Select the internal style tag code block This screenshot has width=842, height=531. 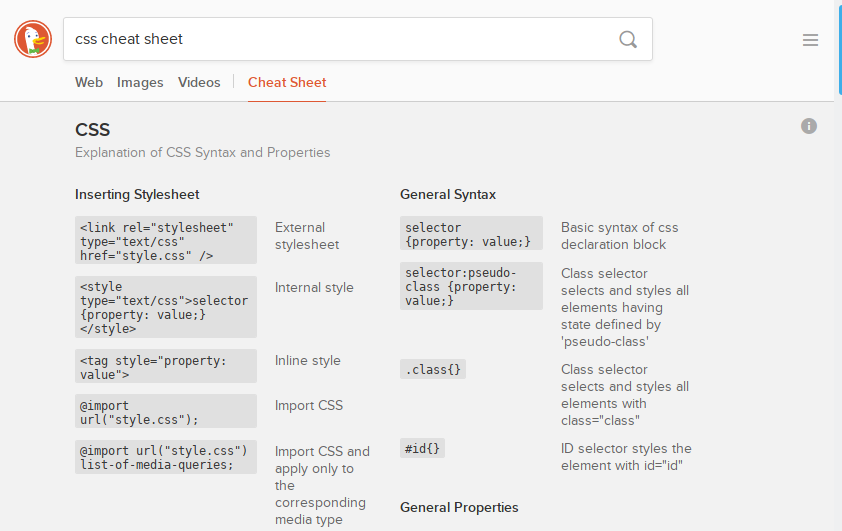click(166, 307)
